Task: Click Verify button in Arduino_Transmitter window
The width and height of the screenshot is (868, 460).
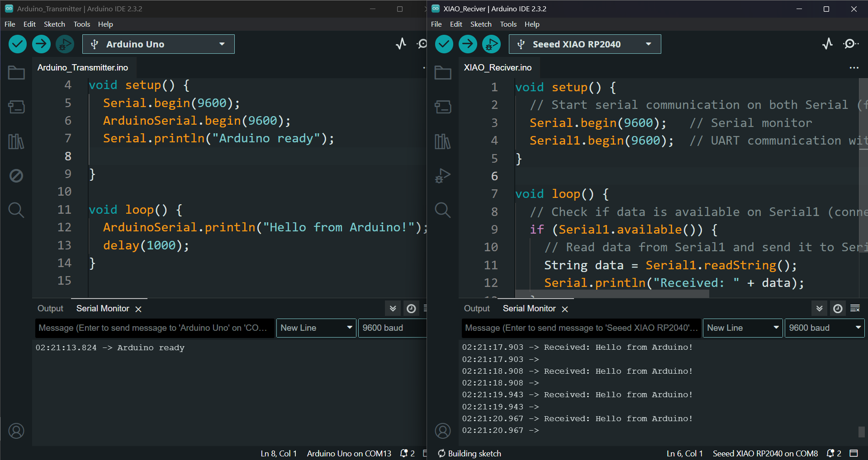Action: [18, 44]
